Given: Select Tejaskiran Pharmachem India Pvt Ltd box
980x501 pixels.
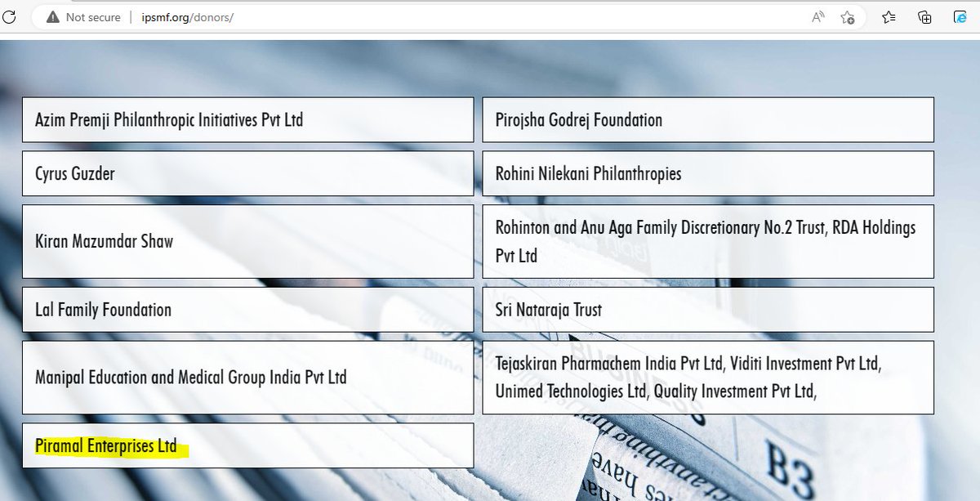Looking at the screenshot, I should point(708,378).
